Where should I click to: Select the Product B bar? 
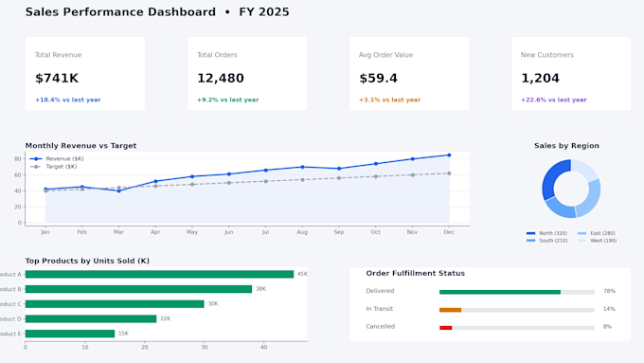[x=138, y=289]
